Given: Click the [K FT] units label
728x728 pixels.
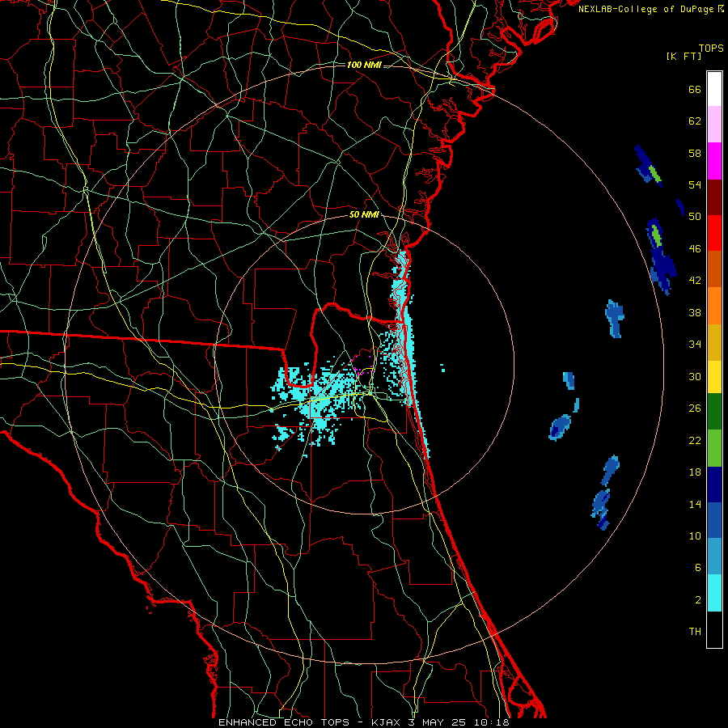Looking at the screenshot, I should pyautogui.click(x=684, y=56).
